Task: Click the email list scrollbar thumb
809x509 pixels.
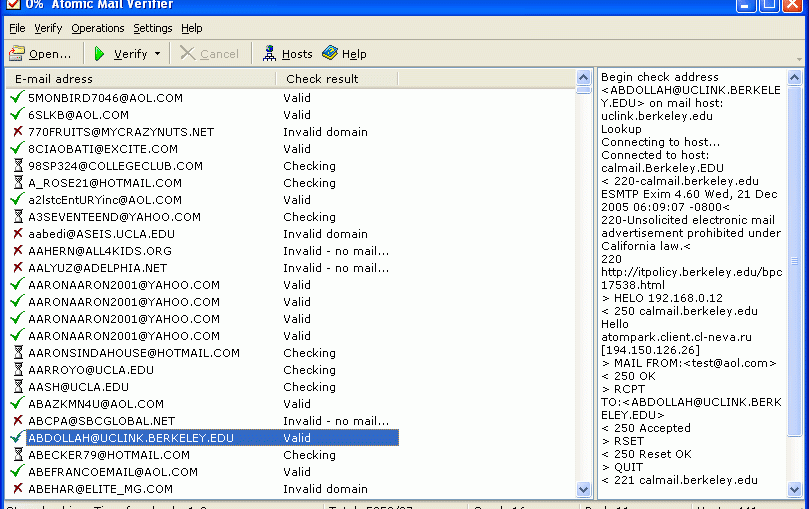Action: click(583, 90)
